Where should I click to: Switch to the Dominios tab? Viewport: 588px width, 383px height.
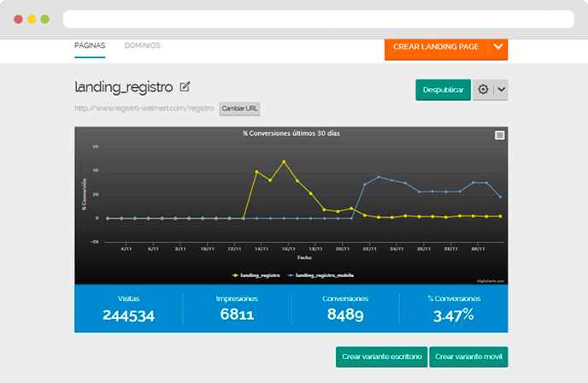tap(142, 45)
